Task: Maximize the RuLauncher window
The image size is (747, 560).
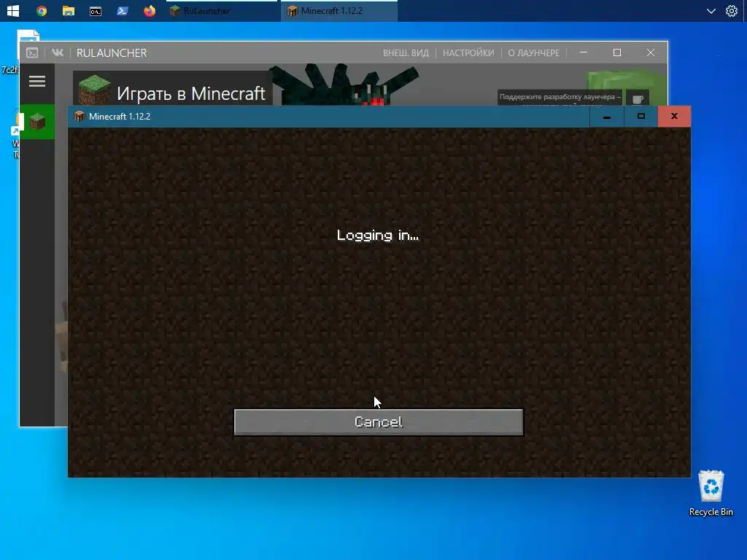Action: point(617,52)
